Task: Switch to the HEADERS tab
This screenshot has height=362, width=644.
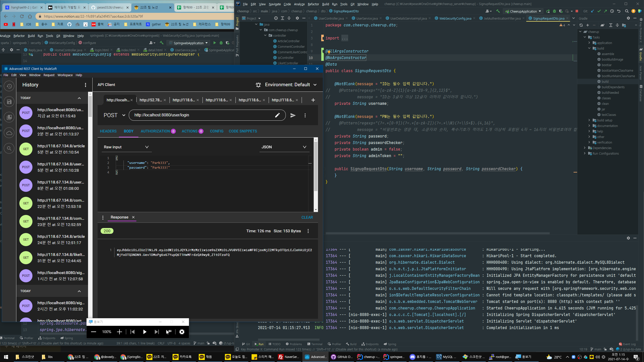Action: 108,131
